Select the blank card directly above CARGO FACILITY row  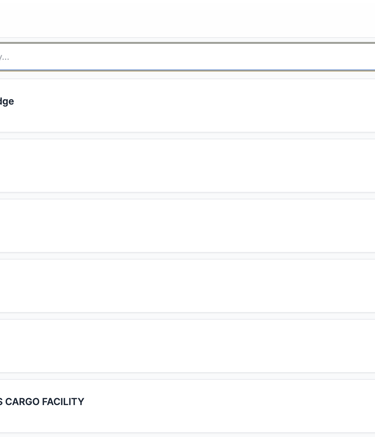tap(187, 346)
